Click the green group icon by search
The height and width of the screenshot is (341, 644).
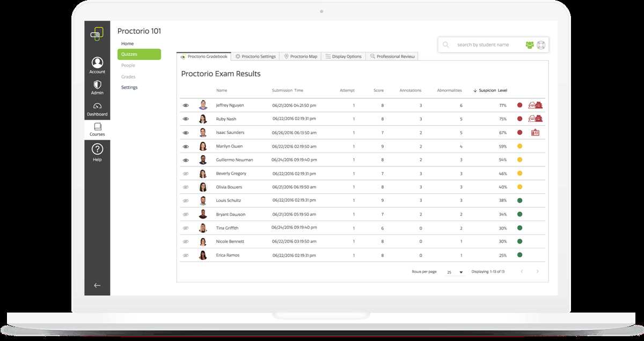point(530,45)
